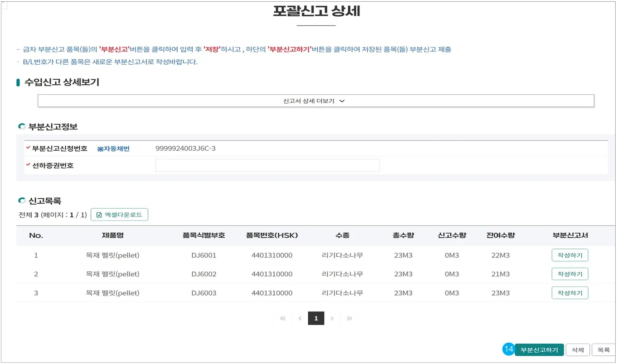Click the 선하증권번호 input field
The height and width of the screenshot is (364, 617).
pos(267,166)
